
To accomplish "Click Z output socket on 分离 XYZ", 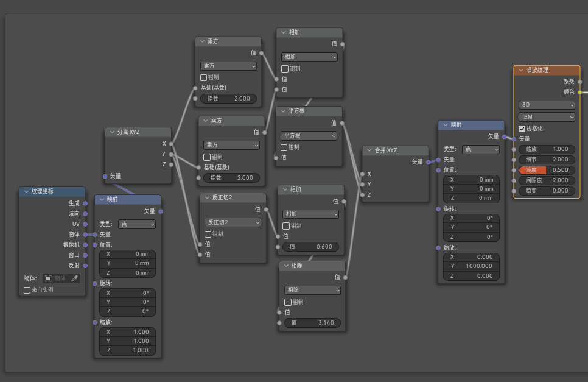I will (x=171, y=164).
